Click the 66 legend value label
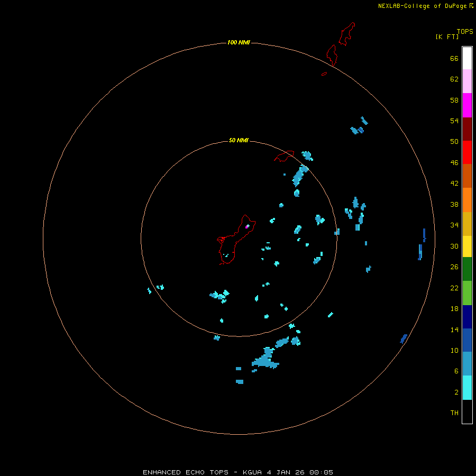This screenshot has height=476, width=476. tap(454, 58)
